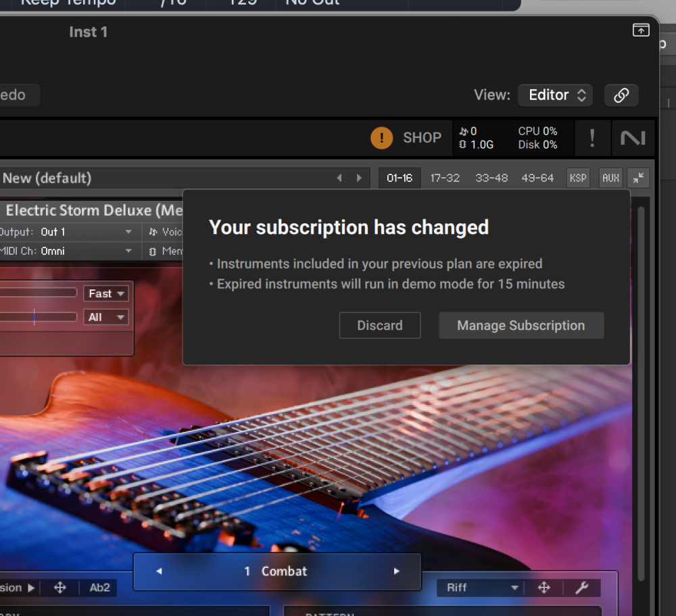Image resolution: width=676 pixels, height=616 pixels.
Task: Click the move icon beside Riff dropdown
Action: [x=544, y=588]
